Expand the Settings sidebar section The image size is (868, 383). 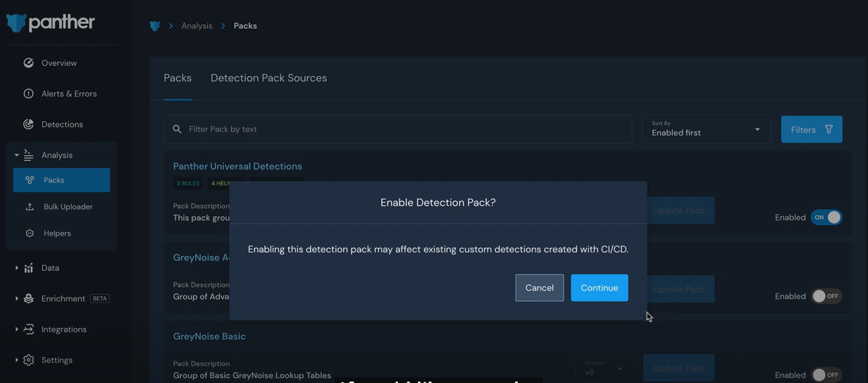pos(17,360)
